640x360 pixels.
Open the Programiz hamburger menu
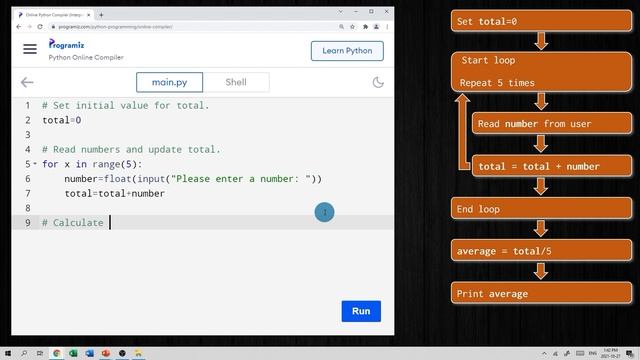click(x=30, y=49)
